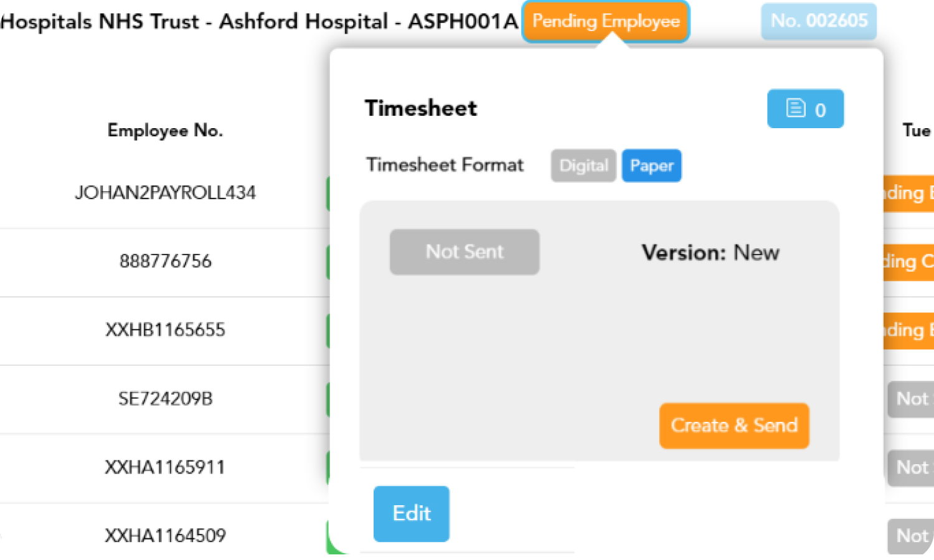Image resolution: width=934 pixels, height=560 pixels.
Task: Click the document count icon button
Action: pos(805,109)
